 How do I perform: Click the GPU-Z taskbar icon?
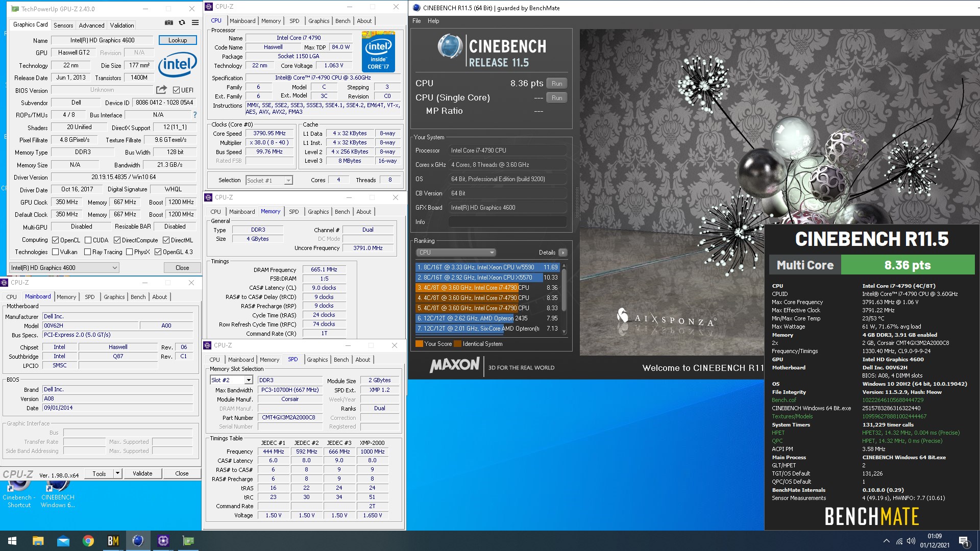point(188,541)
